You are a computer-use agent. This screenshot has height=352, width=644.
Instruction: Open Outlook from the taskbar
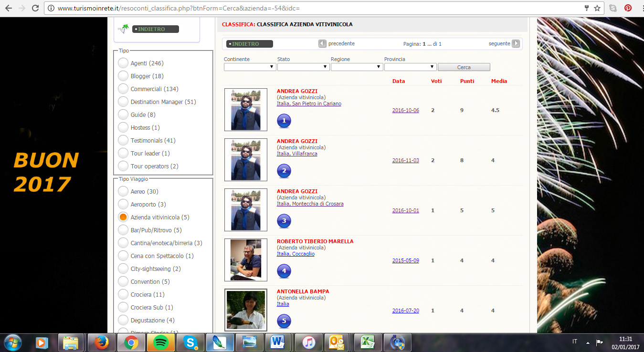(x=338, y=342)
